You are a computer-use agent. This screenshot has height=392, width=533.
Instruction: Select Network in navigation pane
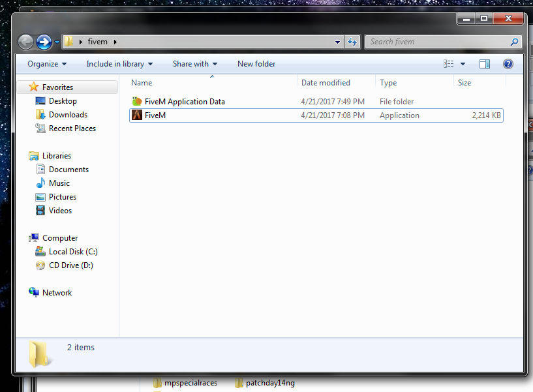[57, 293]
